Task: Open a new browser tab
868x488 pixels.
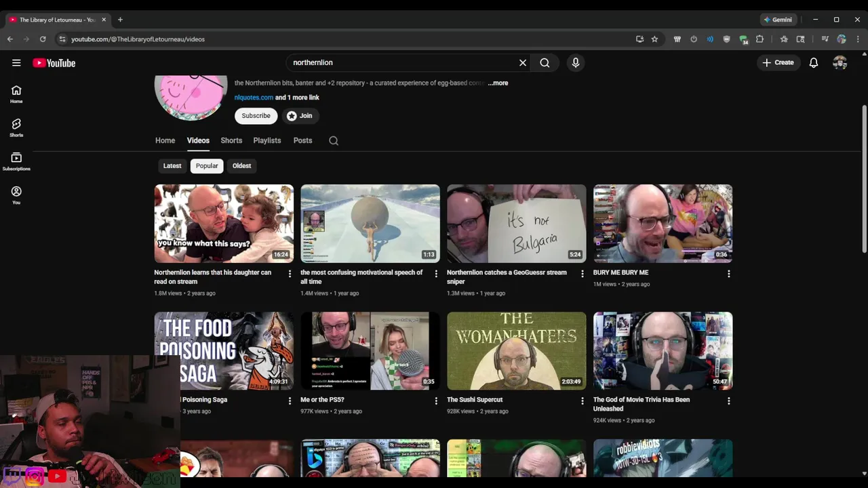Action: coord(120,20)
